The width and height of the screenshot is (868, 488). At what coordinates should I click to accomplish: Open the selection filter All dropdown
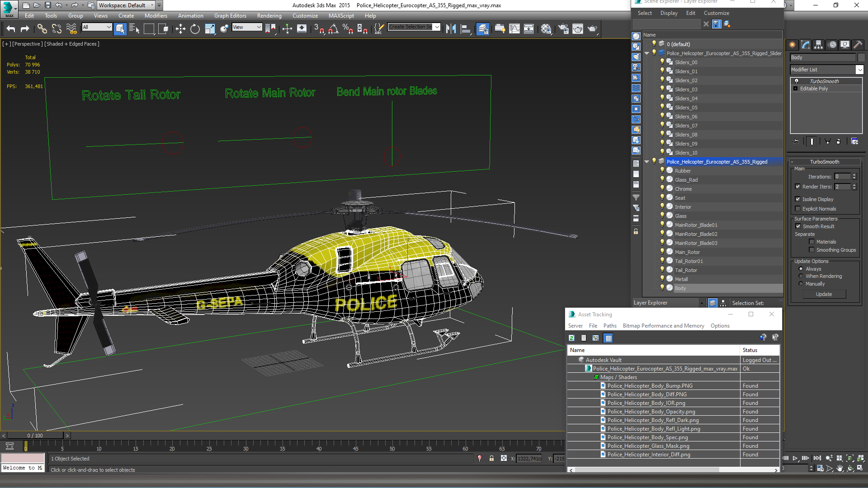[97, 27]
